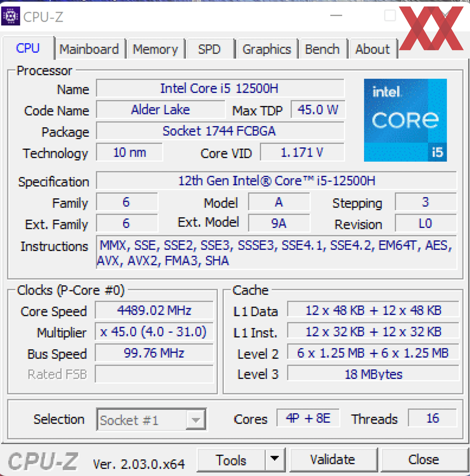Viewport: 470px width, 476px height.
Task: Click the processor Name field Intel Core i5 12500H
Action: click(220, 88)
